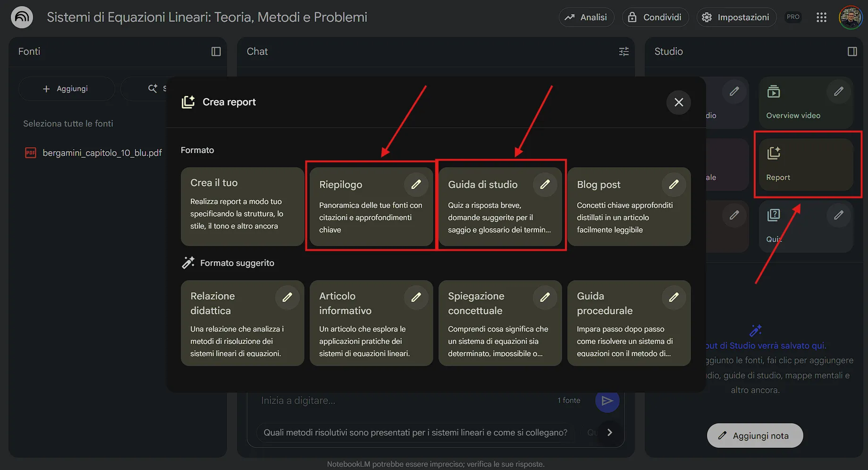The height and width of the screenshot is (470, 868).
Task: Show next suggested question arrow
Action: pos(610,432)
